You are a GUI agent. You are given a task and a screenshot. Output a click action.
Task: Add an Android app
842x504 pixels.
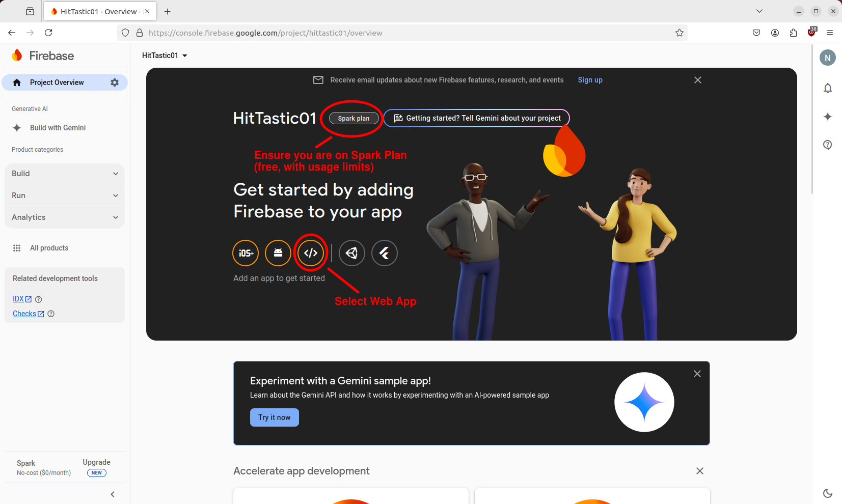pos(278,253)
